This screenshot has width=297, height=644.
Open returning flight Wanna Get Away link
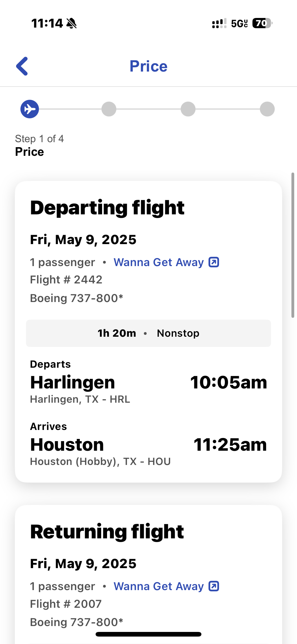(159, 586)
